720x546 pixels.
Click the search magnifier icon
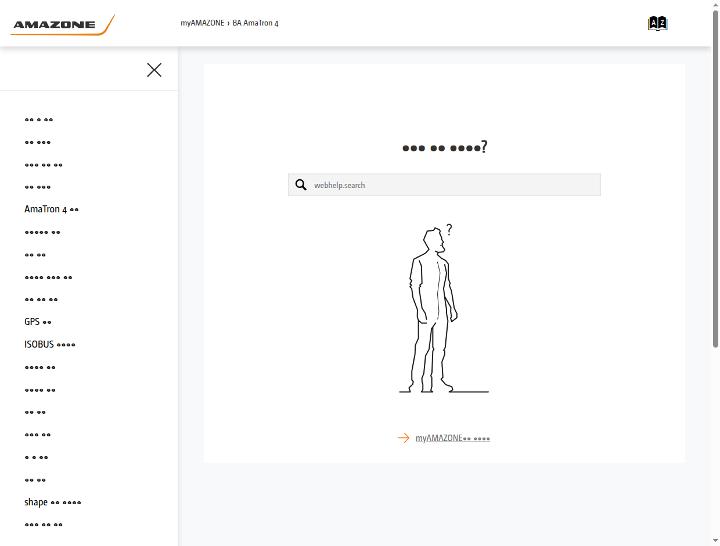[x=301, y=185]
